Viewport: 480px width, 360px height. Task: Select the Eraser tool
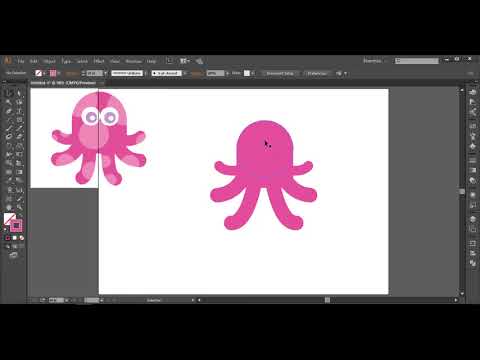[19, 137]
